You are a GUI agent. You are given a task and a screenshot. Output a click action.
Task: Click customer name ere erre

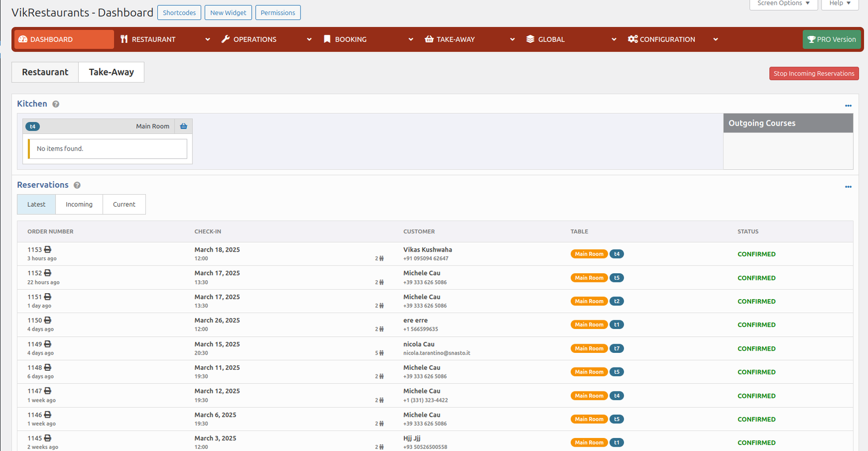[x=415, y=320]
